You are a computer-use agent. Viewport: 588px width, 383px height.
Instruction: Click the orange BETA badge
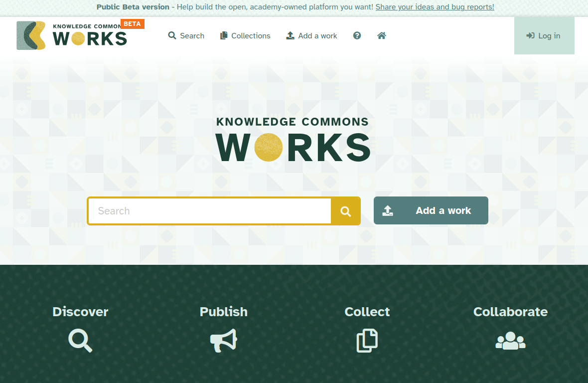click(132, 23)
